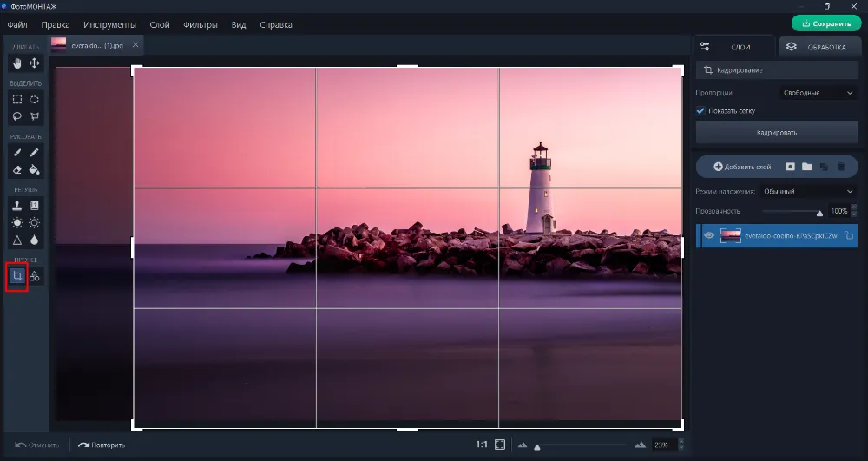Screen dimensions: 868x461
Task: Click the green Сохранить button
Action: click(826, 23)
